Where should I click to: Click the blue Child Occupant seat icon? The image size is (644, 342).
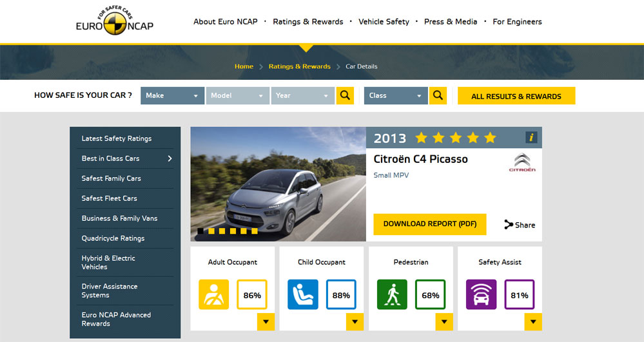pyautogui.click(x=303, y=294)
